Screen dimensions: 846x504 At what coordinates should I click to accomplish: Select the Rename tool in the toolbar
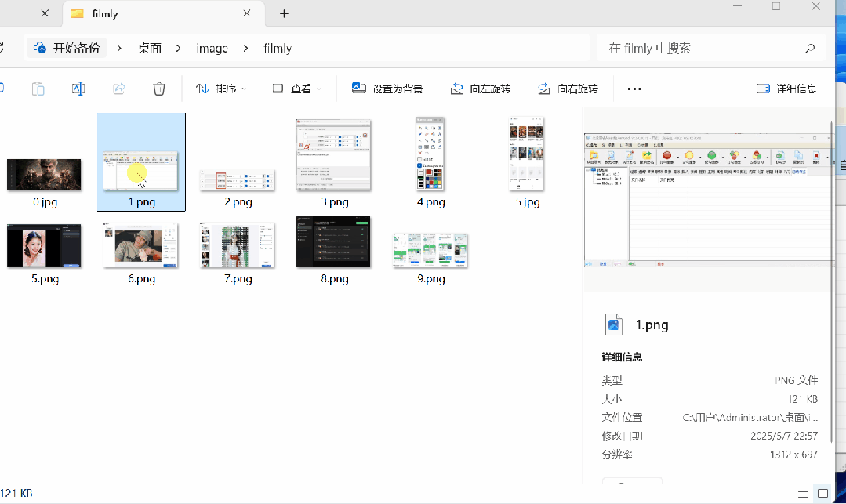(x=78, y=88)
